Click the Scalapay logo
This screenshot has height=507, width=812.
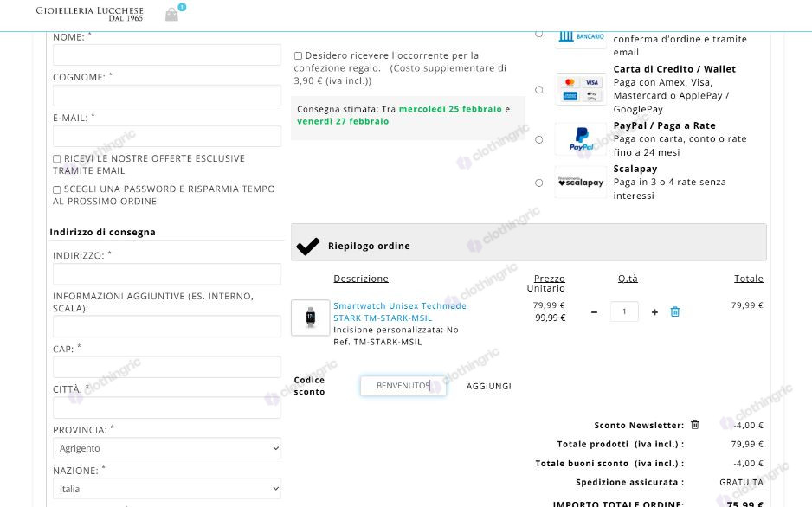[581, 182]
